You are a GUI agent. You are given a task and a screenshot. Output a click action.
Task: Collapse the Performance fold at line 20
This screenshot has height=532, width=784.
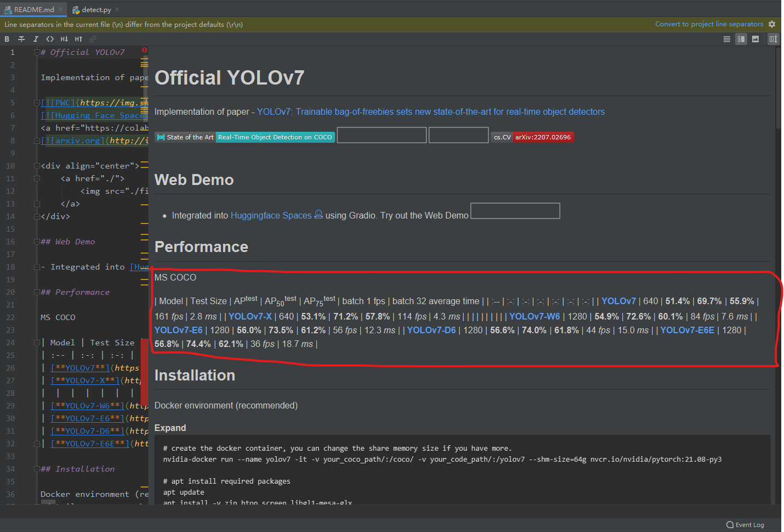(x=37, y=292)
